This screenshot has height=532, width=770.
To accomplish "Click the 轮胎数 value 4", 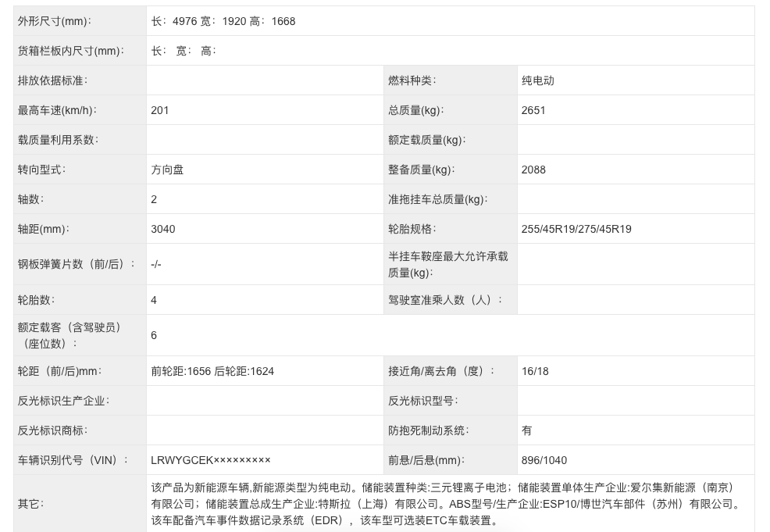I will pyautogui.click(x=153, y=300).
